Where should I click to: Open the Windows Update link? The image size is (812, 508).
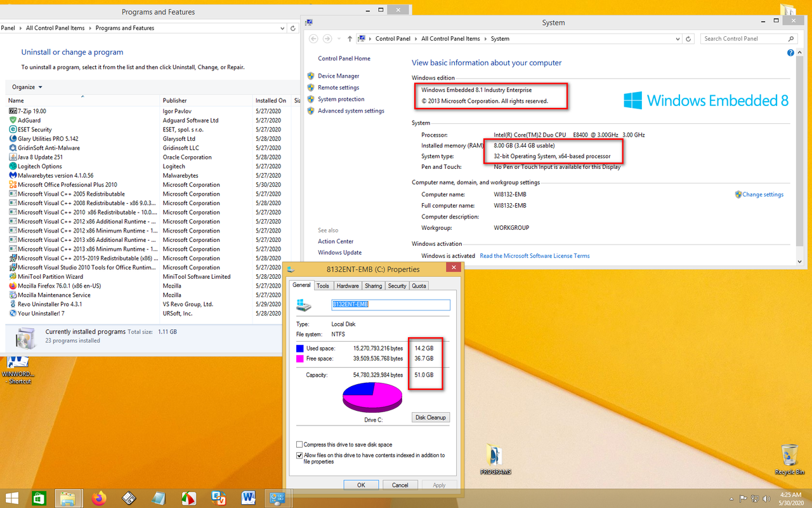[339, 253]
